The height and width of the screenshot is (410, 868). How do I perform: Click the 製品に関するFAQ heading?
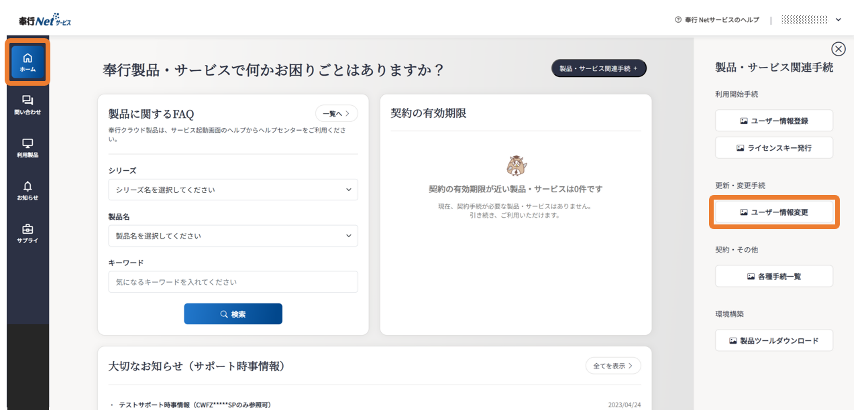click(x=151, y=114)
